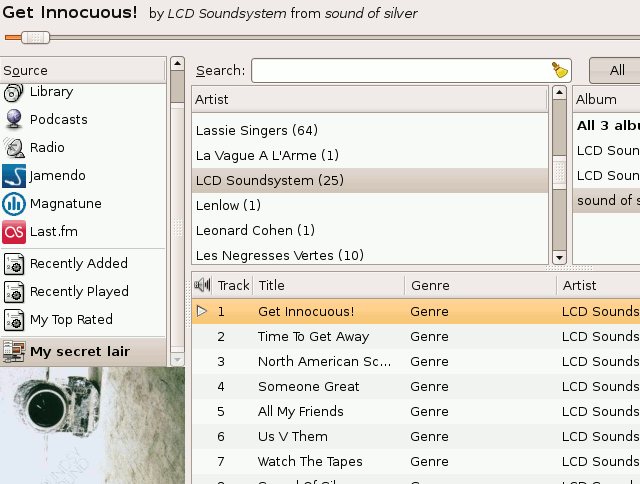Select LCD Soundsystem (25) artist

coord(370,180)
